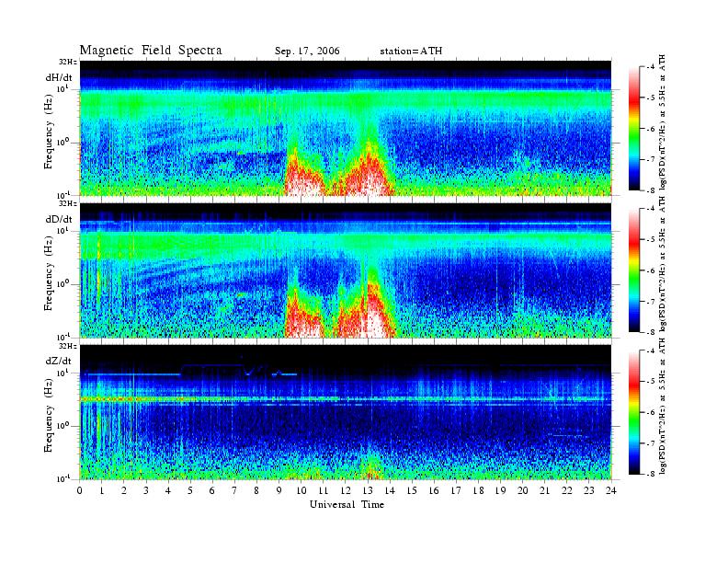Click the time axis tick "14"
This screenshot has height=563, width=728.
pyautogui.click(x=390, y=490)
